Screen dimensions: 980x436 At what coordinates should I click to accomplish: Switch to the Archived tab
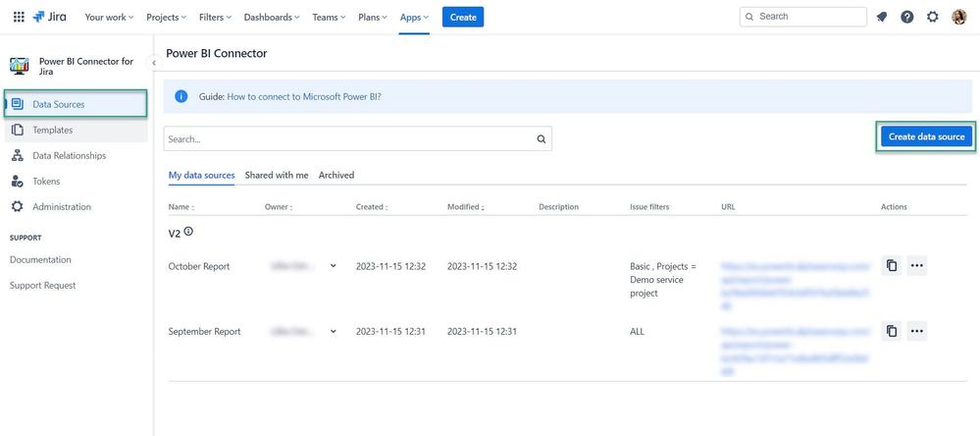click(336, 175)
